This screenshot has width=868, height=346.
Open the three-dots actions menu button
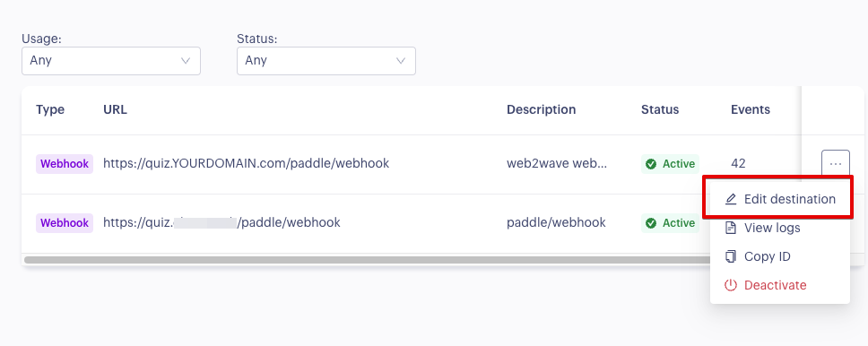click(836, 164)
